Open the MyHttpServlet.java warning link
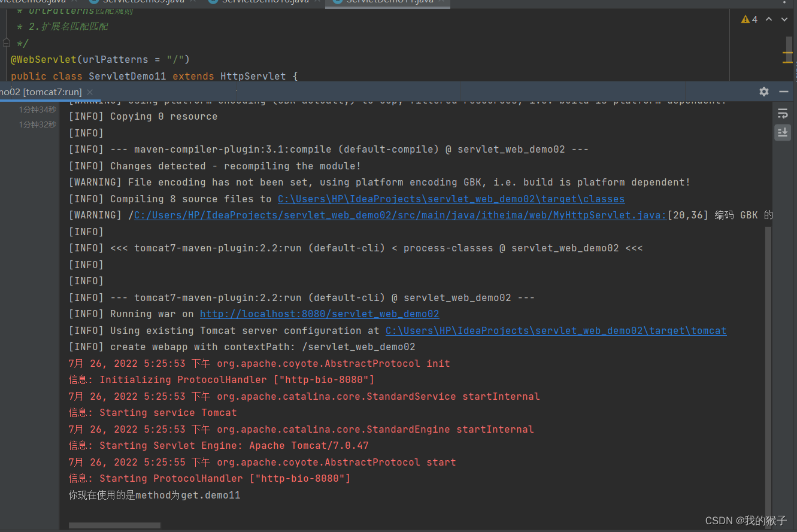This screenshot has width=797, height=532. [401, 215]
